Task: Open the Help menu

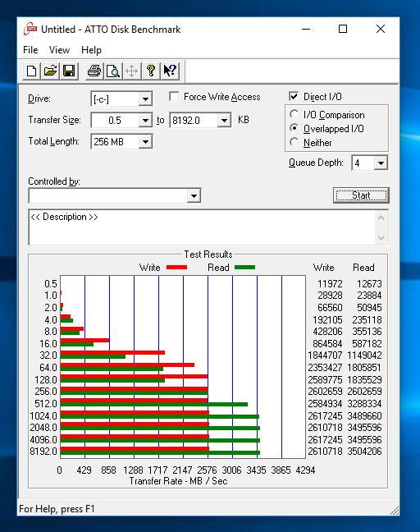Action: [91, 50]
